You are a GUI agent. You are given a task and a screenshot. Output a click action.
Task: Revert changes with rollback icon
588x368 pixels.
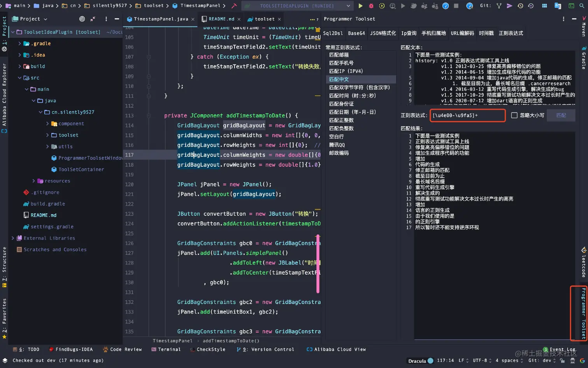tap(531, 6)
